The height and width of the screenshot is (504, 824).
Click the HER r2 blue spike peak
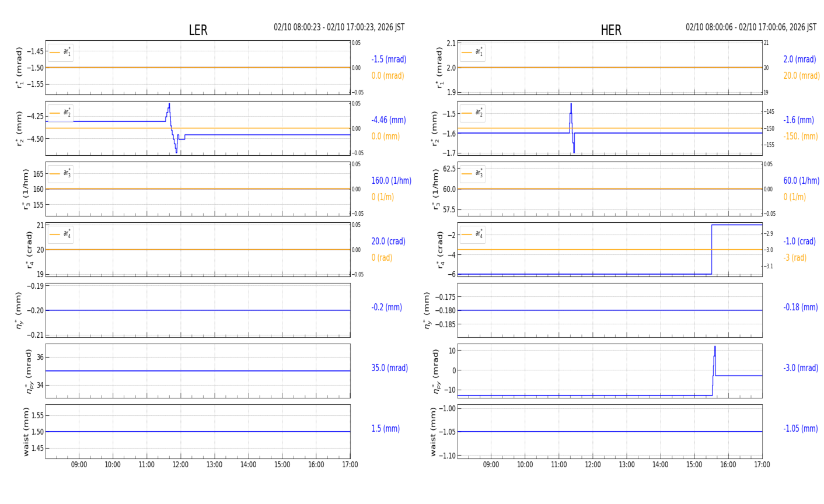[x=571, y=104]
